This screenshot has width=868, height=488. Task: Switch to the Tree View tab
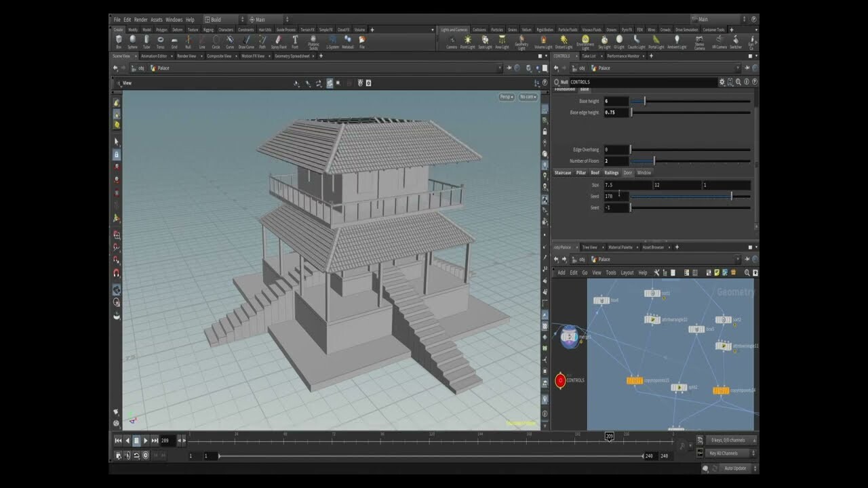589,247
